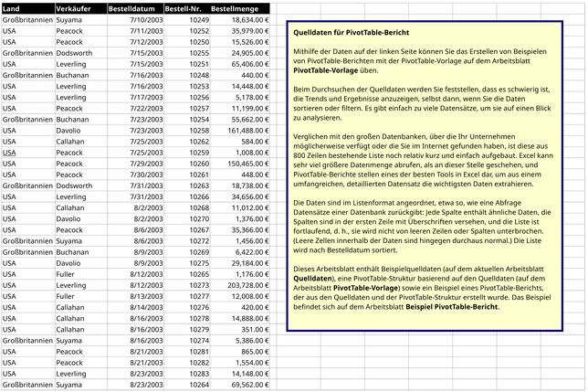This screenshot has height=392, width=588.
Task: Select the amount cell 203,728.00 €
Action: 239,285
